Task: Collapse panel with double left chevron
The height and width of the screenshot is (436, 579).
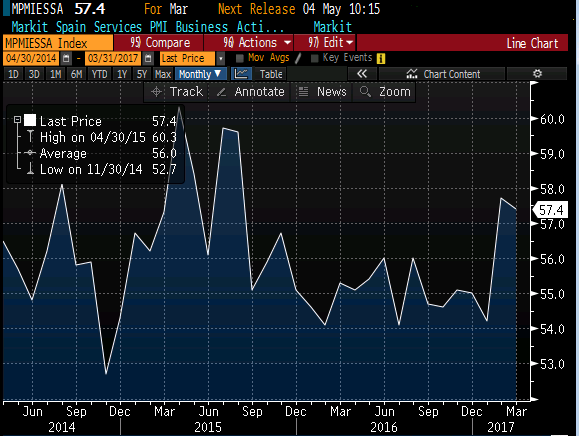Action: [362, 74]
